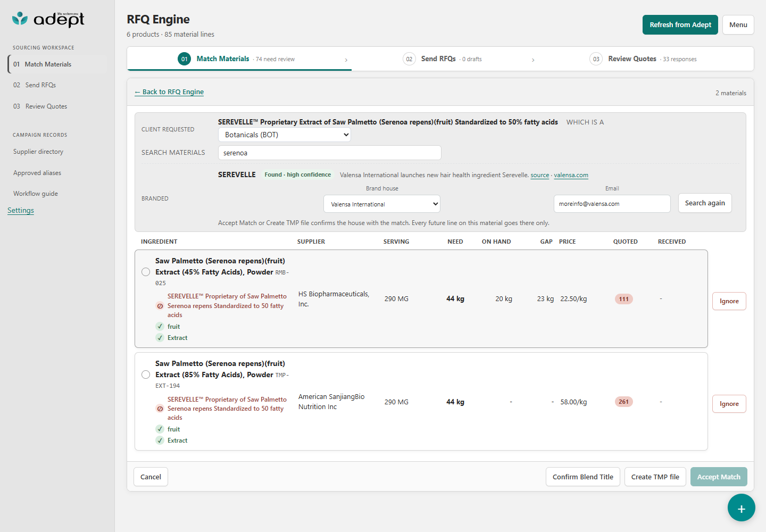Click the step 03 circle badge
766x532 pixels.
[596, 59]
